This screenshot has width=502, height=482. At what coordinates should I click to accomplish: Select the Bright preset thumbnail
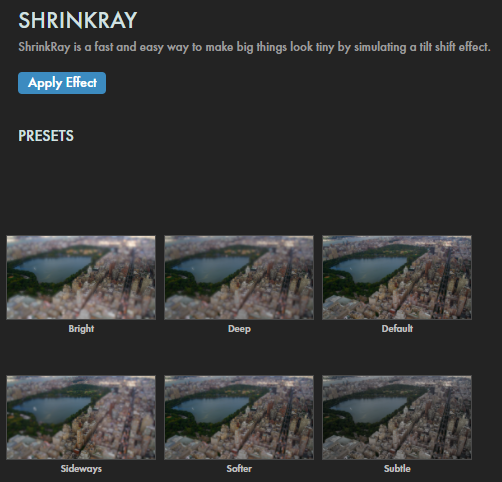pos(81,277)
